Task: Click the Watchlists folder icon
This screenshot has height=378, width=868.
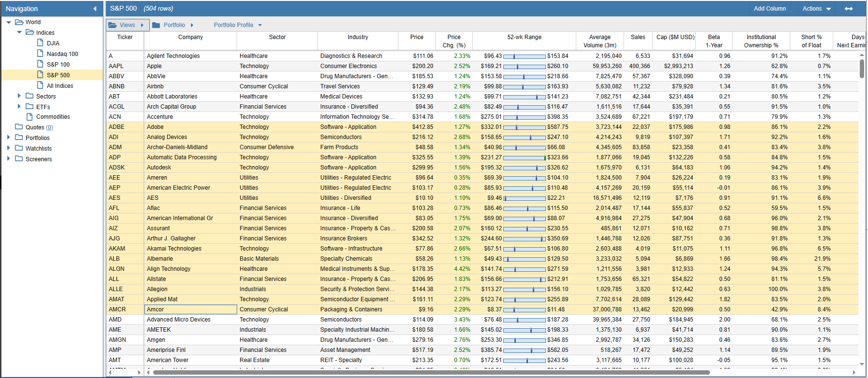Action: (19, 148)
